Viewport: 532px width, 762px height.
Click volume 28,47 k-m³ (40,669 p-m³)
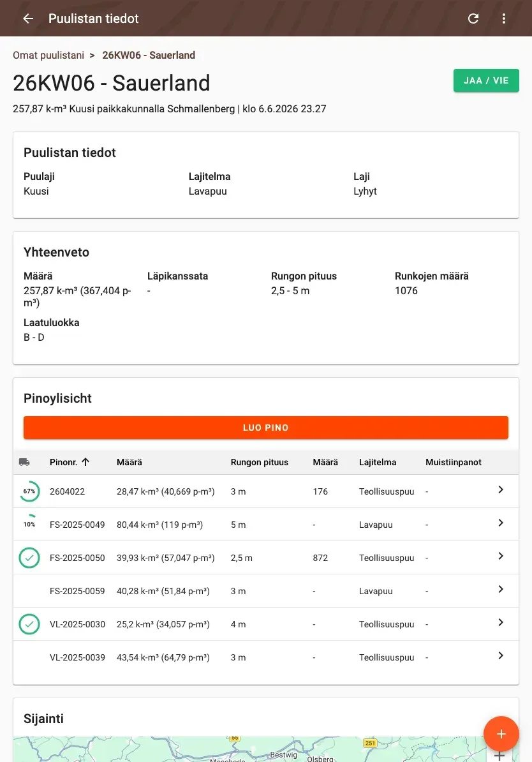166,491
